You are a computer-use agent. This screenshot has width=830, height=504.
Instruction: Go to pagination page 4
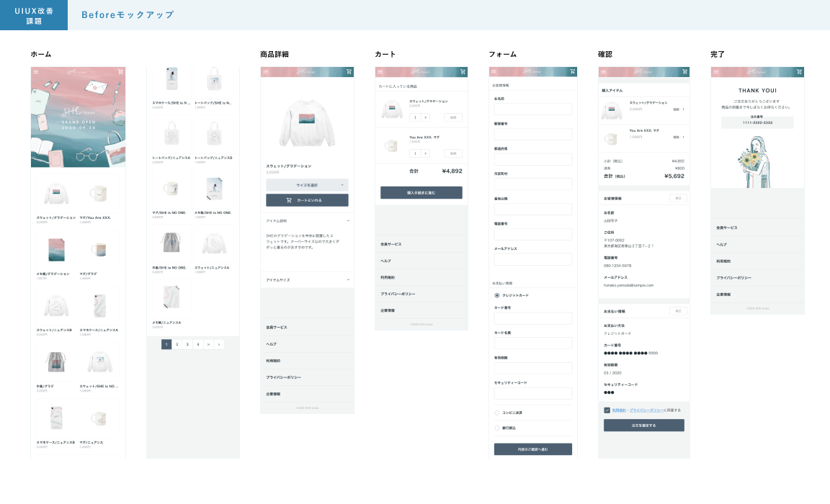[x=198, y=344]
